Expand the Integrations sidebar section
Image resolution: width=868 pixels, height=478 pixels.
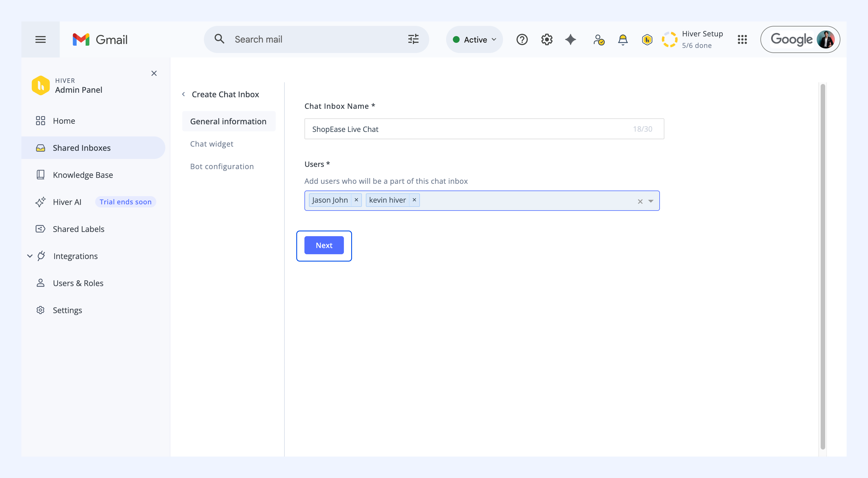pos(30,256)
